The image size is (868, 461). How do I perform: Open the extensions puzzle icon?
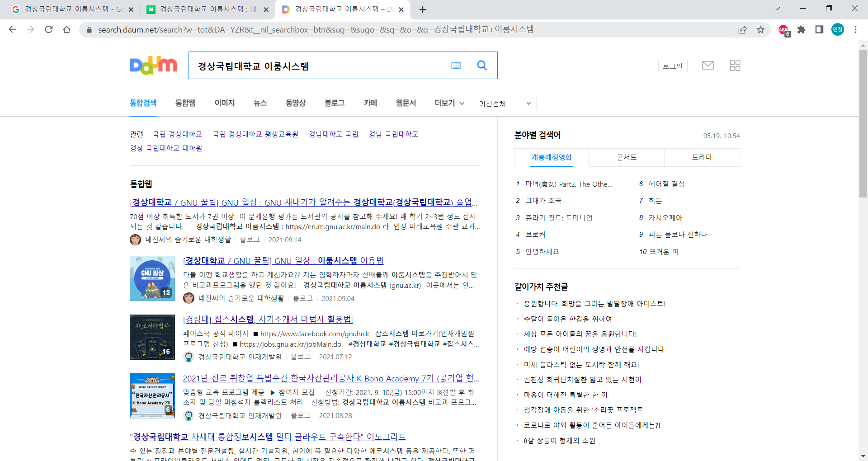click(801, 29)
